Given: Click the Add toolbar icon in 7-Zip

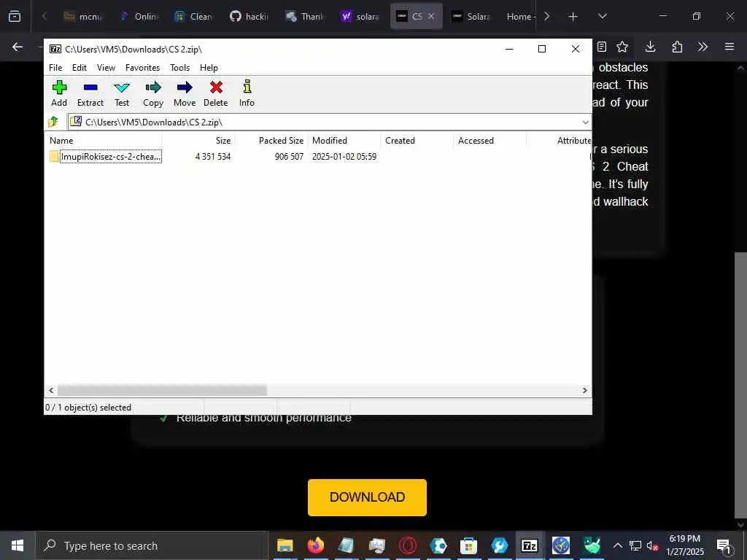Looking at the screenshot, I should [59, 93].
